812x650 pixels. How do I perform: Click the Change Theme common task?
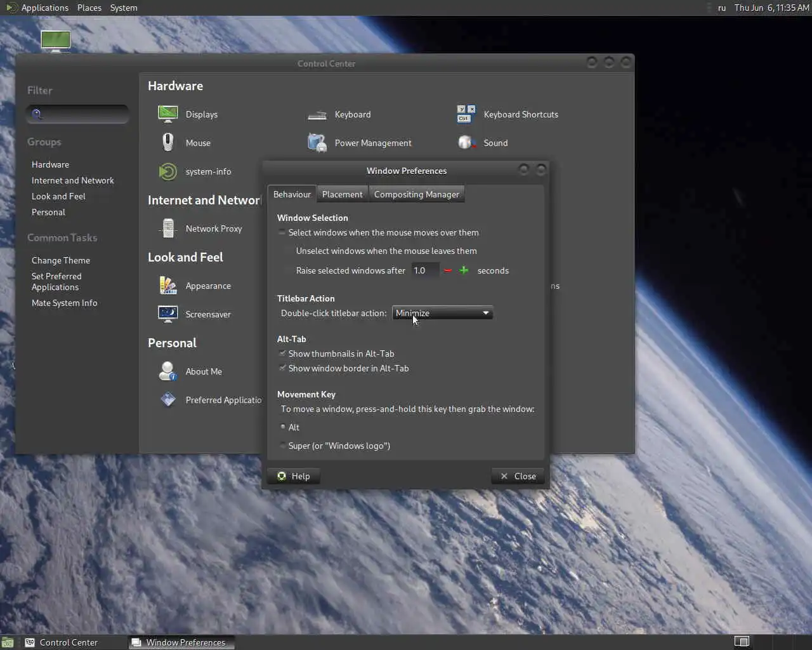(x=61, y=260)
